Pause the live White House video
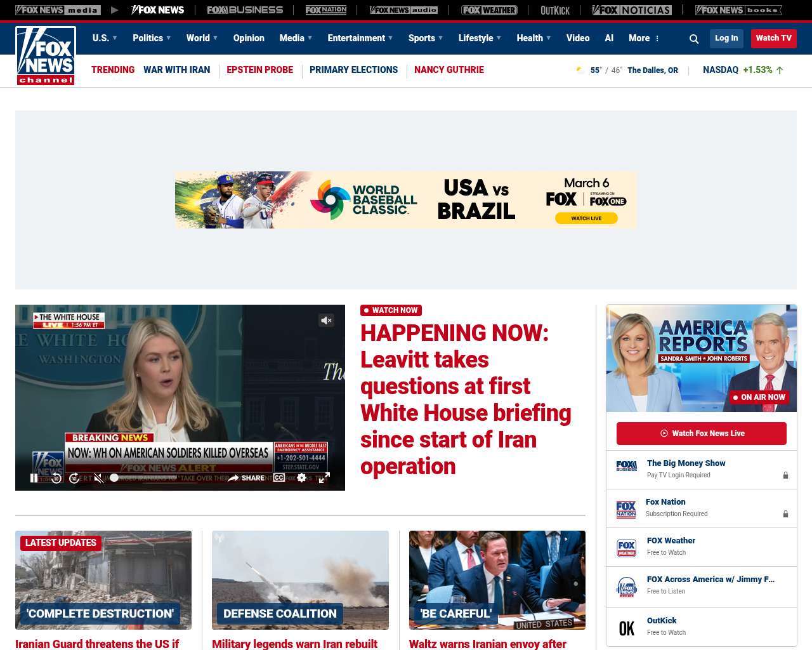The width and height of the screenshot is (812, 650). click(x=34, y=478)
